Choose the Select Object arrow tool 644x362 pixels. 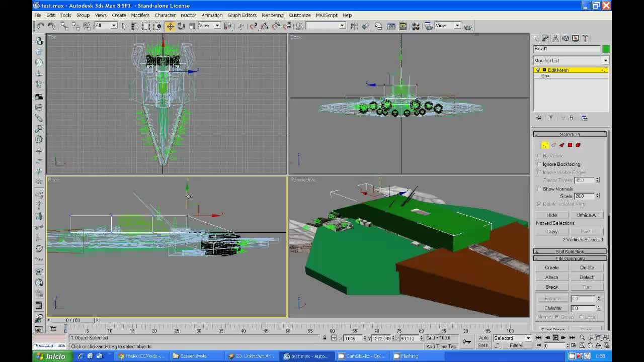124,26
